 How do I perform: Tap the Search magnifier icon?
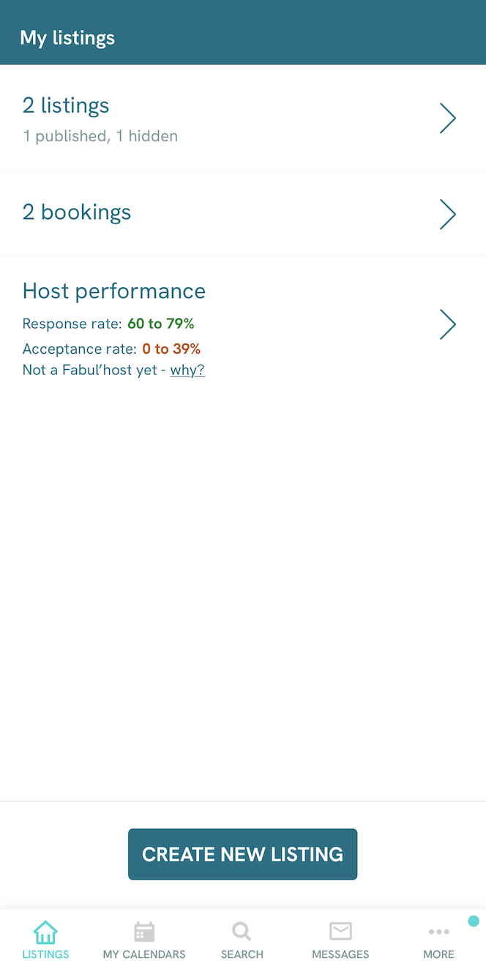coord(242,932)
